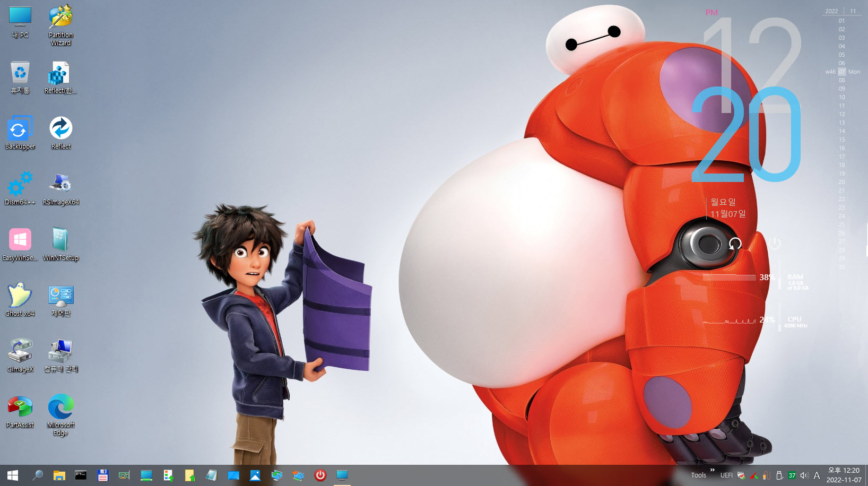Click the blue floppy disk taskbar icon
Image resolution: width=868 pixels, height=486 pixels.
[103, 475]
